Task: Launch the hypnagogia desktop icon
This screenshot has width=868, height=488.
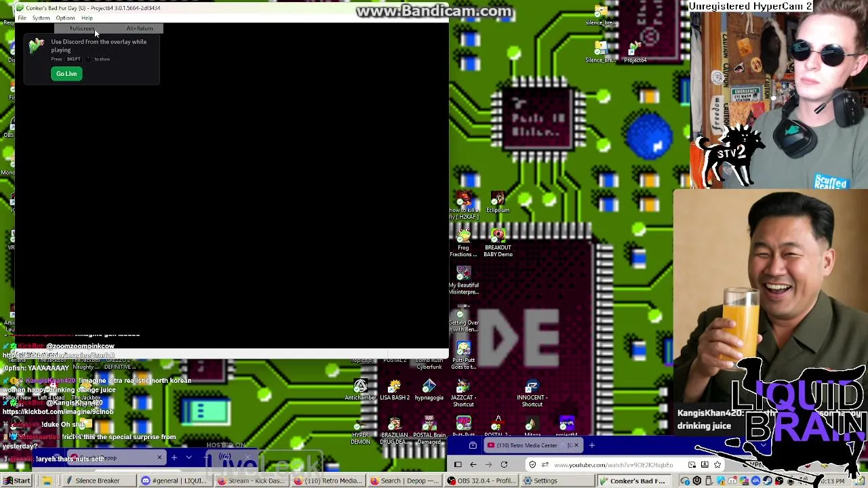Action: [x=429, y=390]
